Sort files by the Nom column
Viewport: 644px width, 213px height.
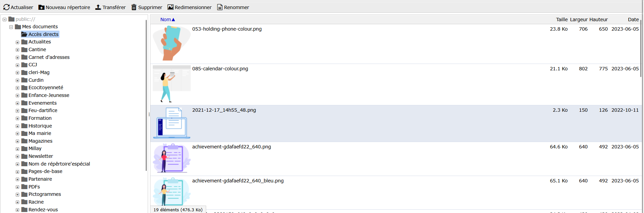click(166, 20)
